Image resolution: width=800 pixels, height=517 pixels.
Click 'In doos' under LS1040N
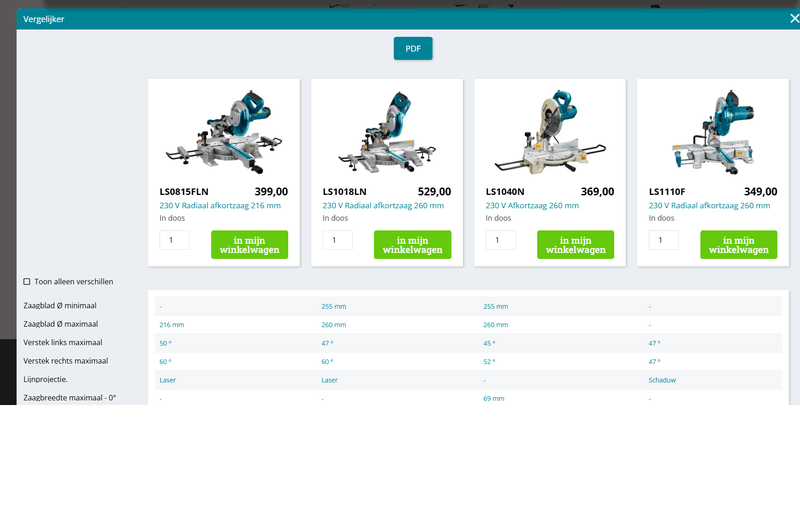tap(498, 218)
